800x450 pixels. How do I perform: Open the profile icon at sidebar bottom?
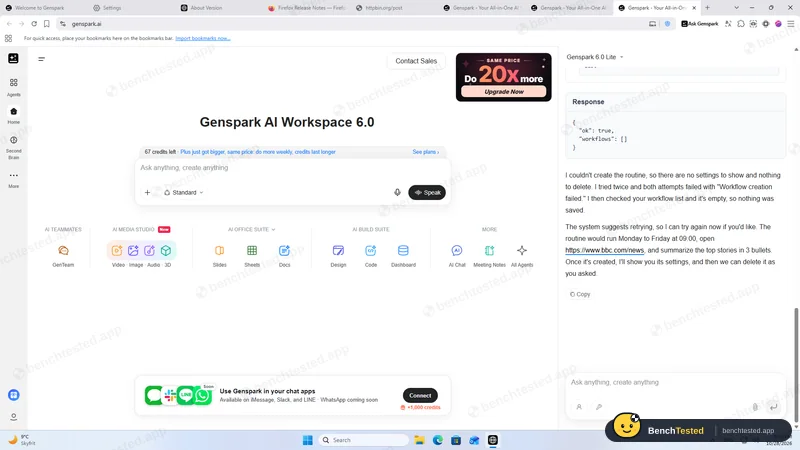coord(14,417)
